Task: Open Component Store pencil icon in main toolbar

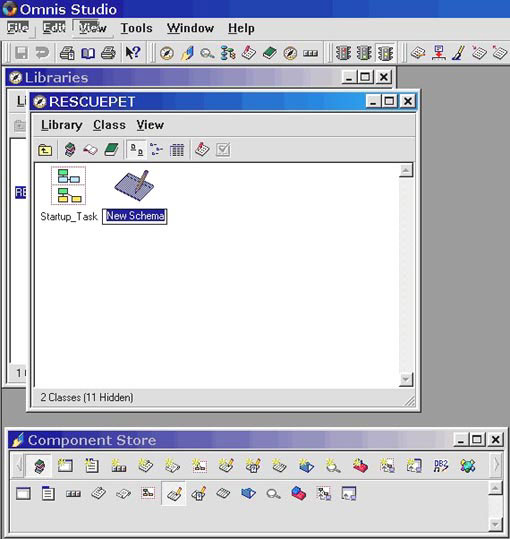Action: pos(187,53)
